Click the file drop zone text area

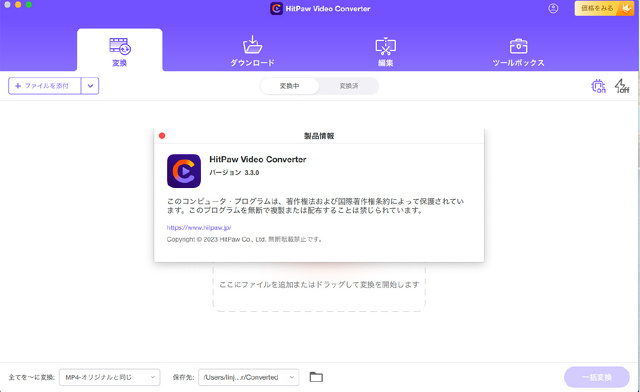[319, 285]
